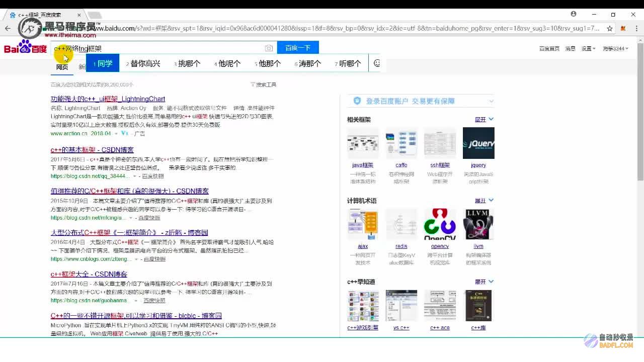Screen dimensions: 644x362
Task: Choose IME candidate 3 挑哪个
Action: 187,63
